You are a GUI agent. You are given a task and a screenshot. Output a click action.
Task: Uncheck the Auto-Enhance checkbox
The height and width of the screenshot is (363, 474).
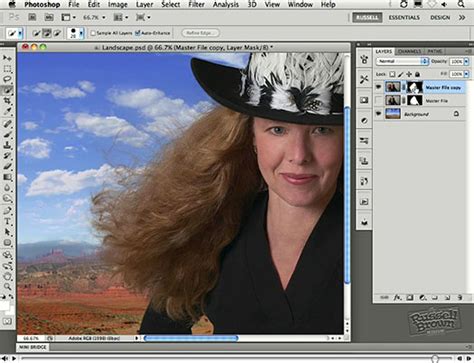tap(137, 33)
